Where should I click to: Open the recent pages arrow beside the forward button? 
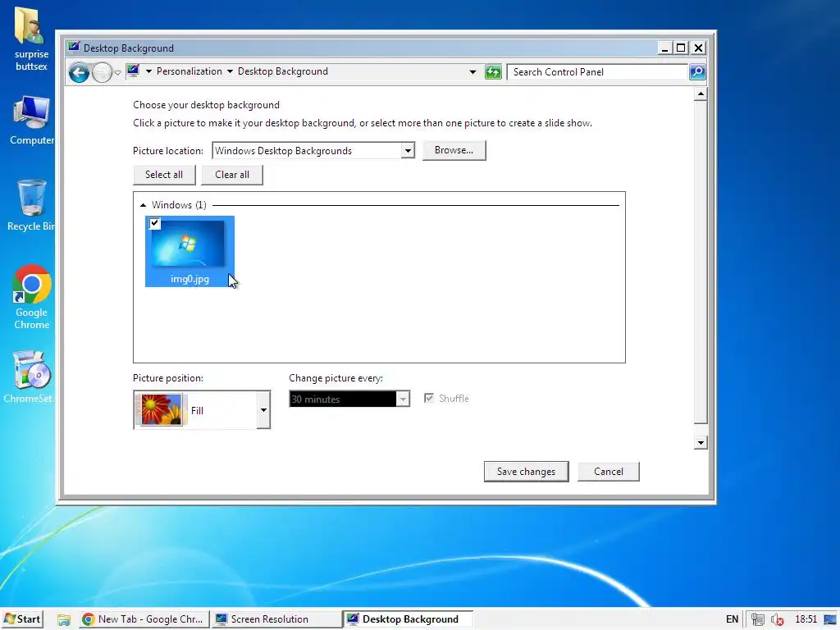pyautogui.click(x=117, y=73)
